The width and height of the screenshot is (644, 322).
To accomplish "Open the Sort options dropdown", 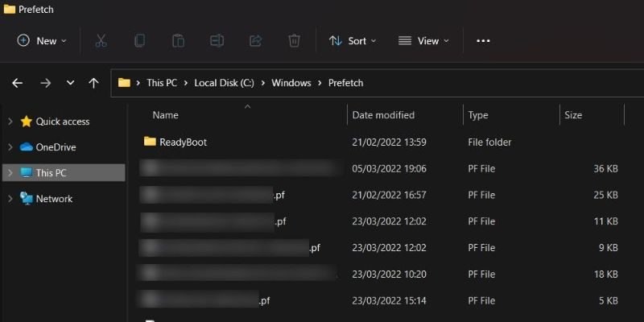I will pyautogui.click(x=353, y=41).
